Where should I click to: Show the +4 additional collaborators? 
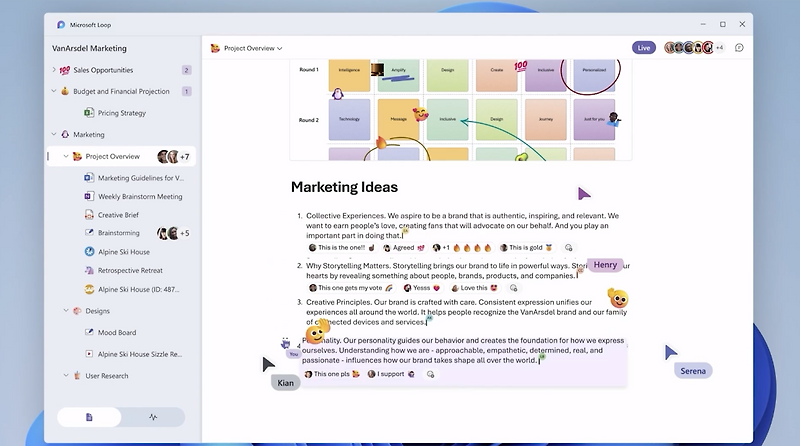719,48
